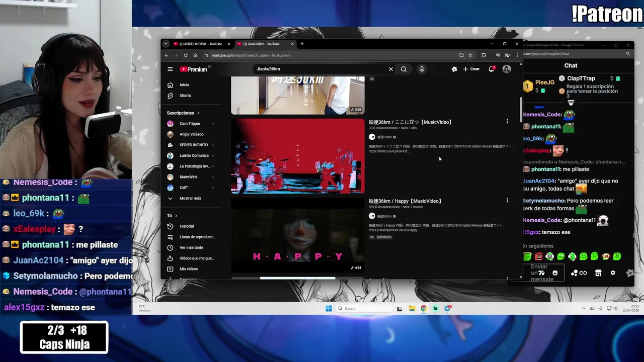Switch to the ANGEL & DEVIL YouTube tab
This screenshot has height=362, width=644.
click(200, 44)
